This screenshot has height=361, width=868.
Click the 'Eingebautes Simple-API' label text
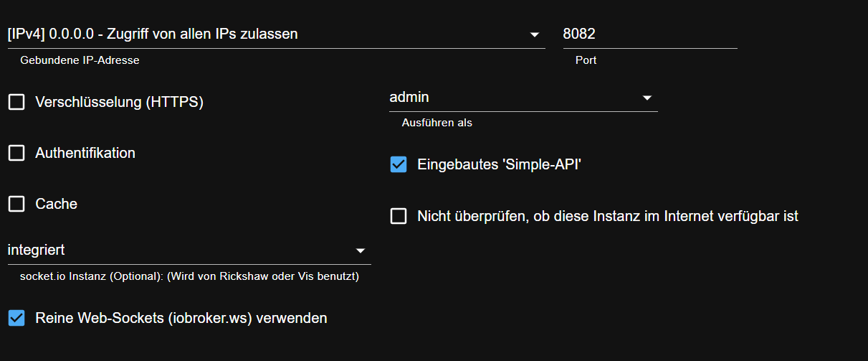[x=499, y=165]
